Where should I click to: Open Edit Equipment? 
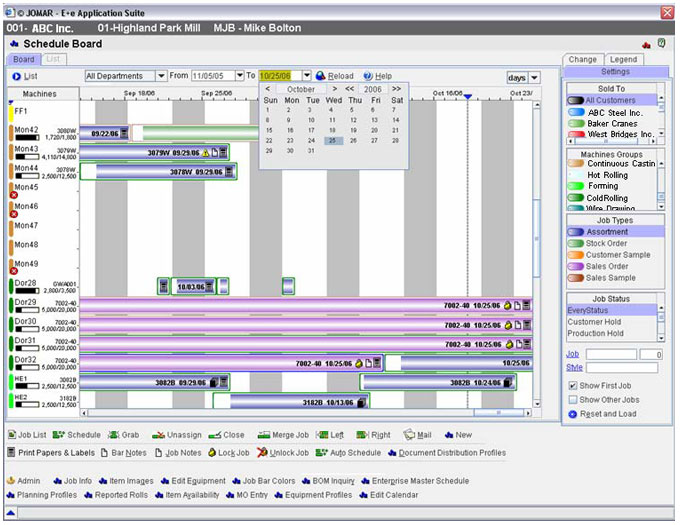pyautogui.click(x=193, y=481)
